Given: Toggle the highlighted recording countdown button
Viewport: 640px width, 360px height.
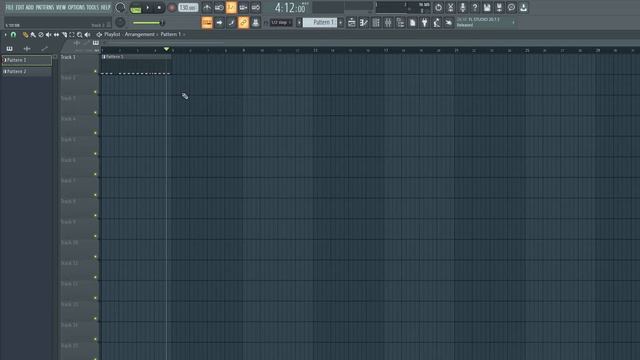Looking at the screenshot, I should 231,7.
